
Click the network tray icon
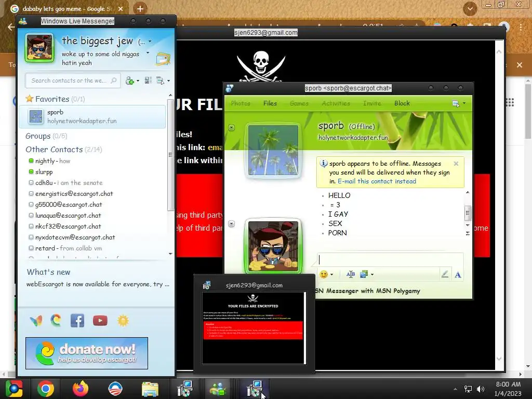click(x=468, y=389)
